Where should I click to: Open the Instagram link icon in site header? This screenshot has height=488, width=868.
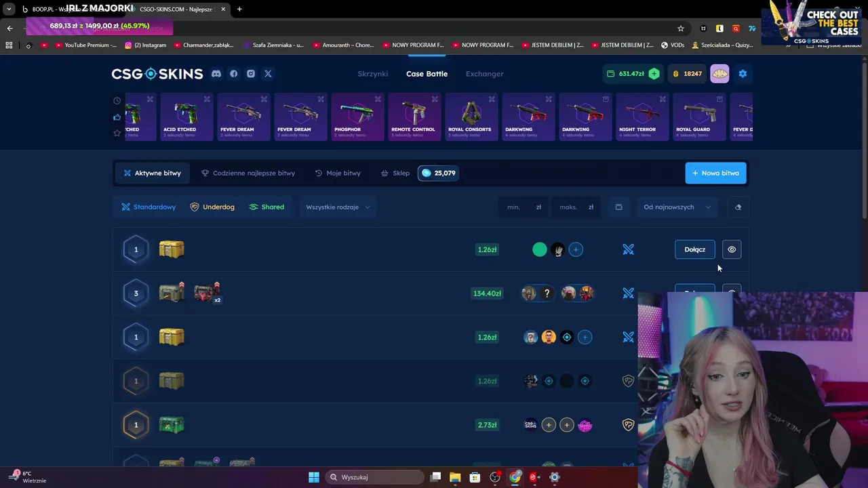[x=251, y=74]
